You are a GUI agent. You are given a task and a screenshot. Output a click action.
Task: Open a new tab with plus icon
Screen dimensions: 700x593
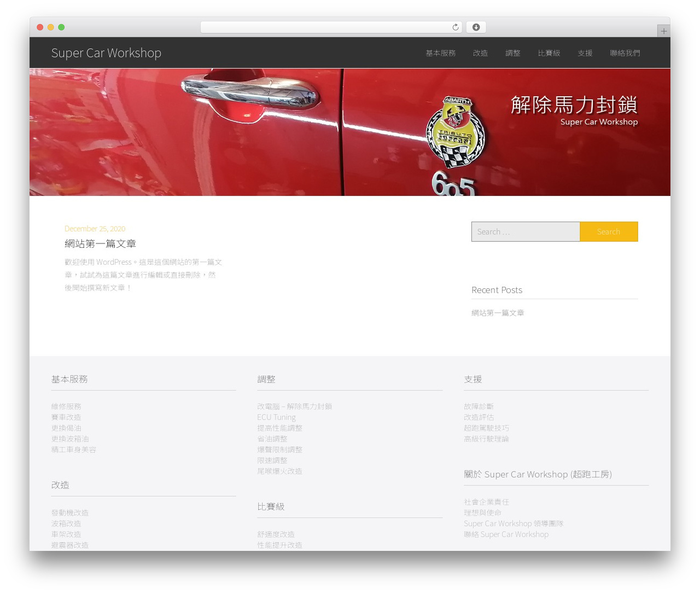pos(663,31)
